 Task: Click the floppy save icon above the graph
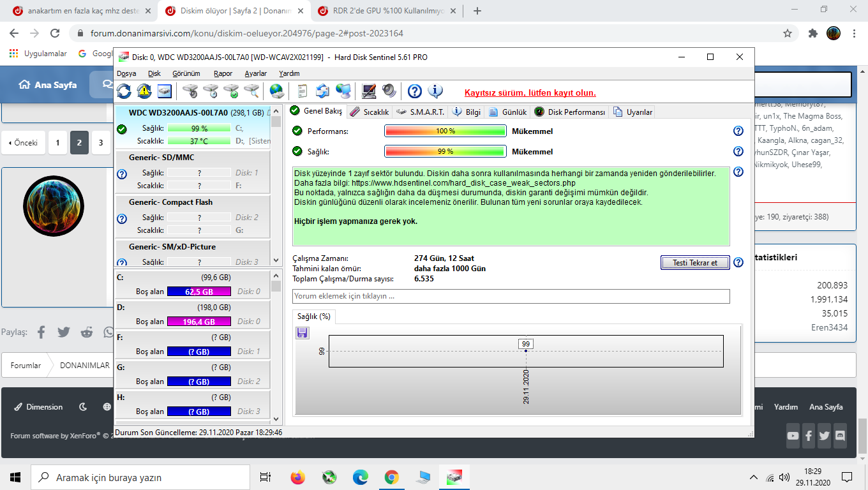click(x=303, y=332)
